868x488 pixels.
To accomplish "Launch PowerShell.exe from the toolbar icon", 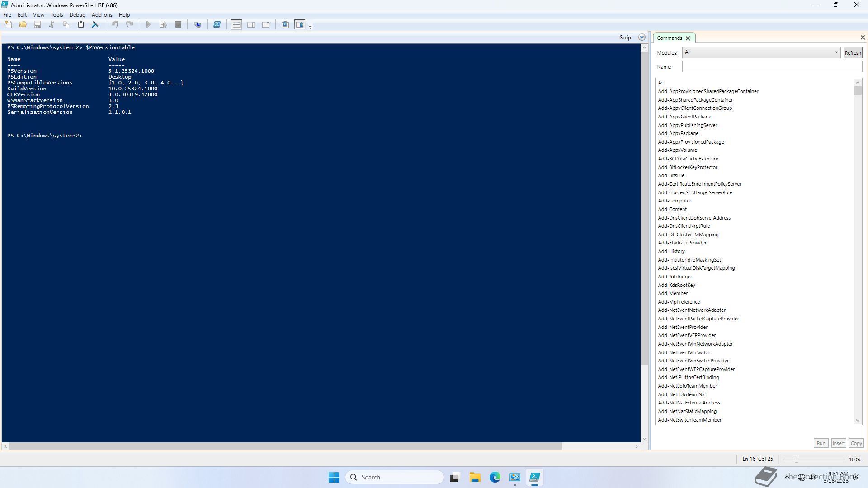I will coord(217,25).
